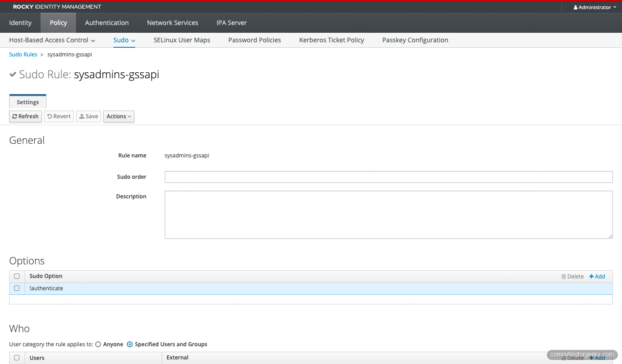Click the !authenticate option text

pos(46,288)
